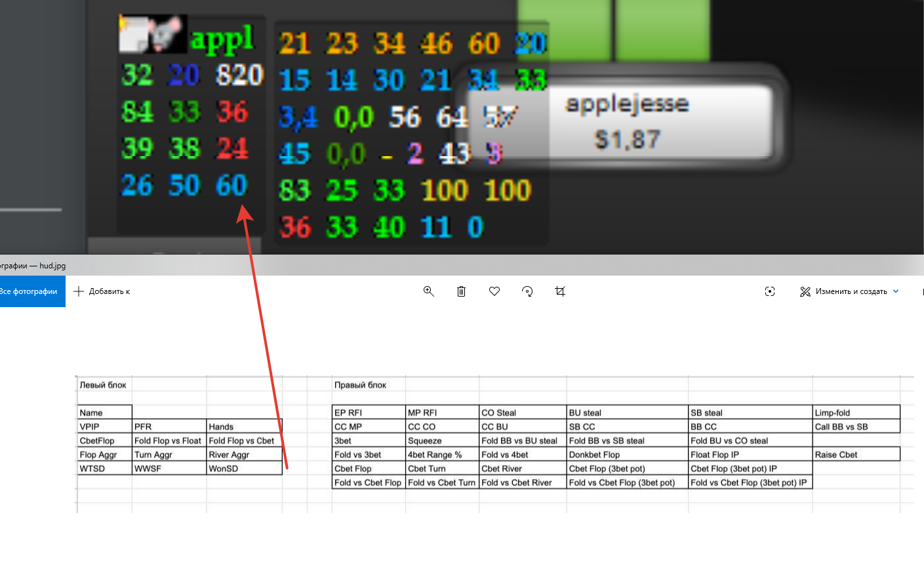Click the blue 30 stat in right HUD
The width and height of the screenshot is (924, 565).
(390, 81)
